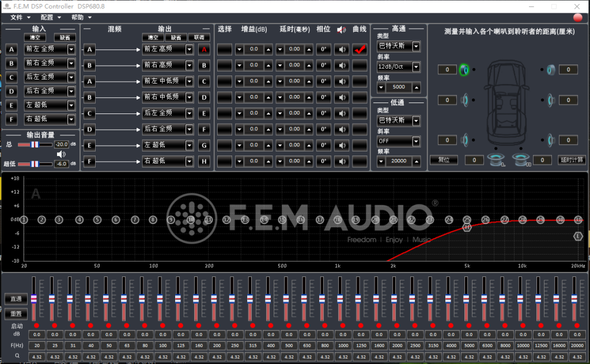
Task: Mute output channel D (前右中低频)
Action: click(342, 97)
